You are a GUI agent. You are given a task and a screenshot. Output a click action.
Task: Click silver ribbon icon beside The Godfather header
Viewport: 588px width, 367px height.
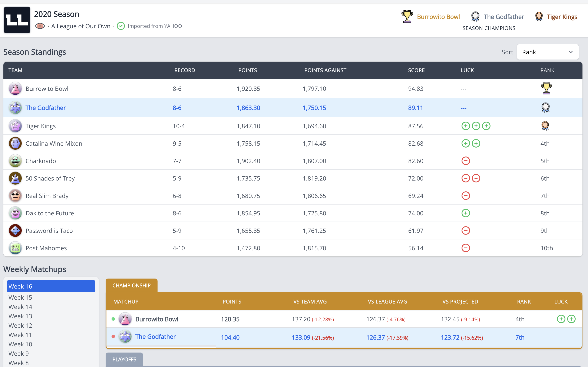coord(475,17)
